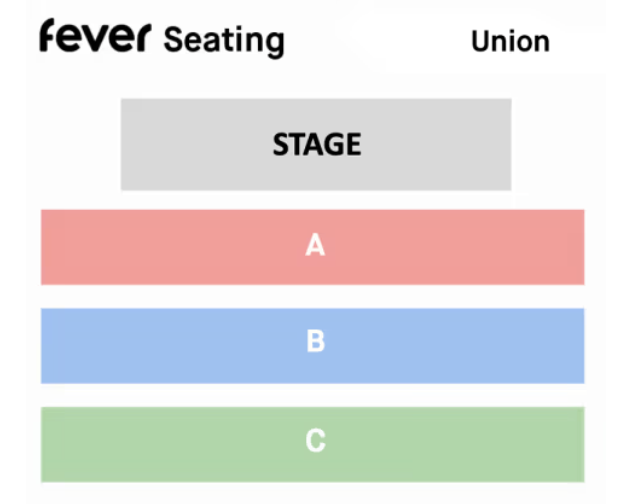
Task: Click the fever logo
Action: pyautogui.click(x=96, y=38)
